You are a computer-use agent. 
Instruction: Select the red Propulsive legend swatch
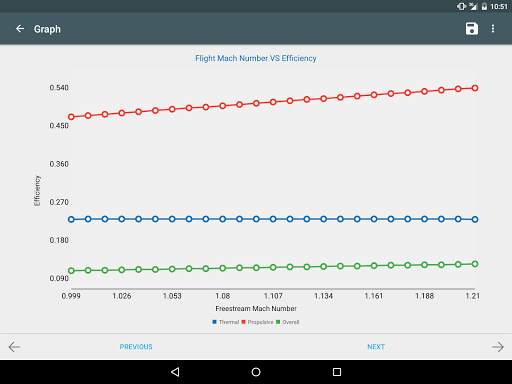point(243,322)
